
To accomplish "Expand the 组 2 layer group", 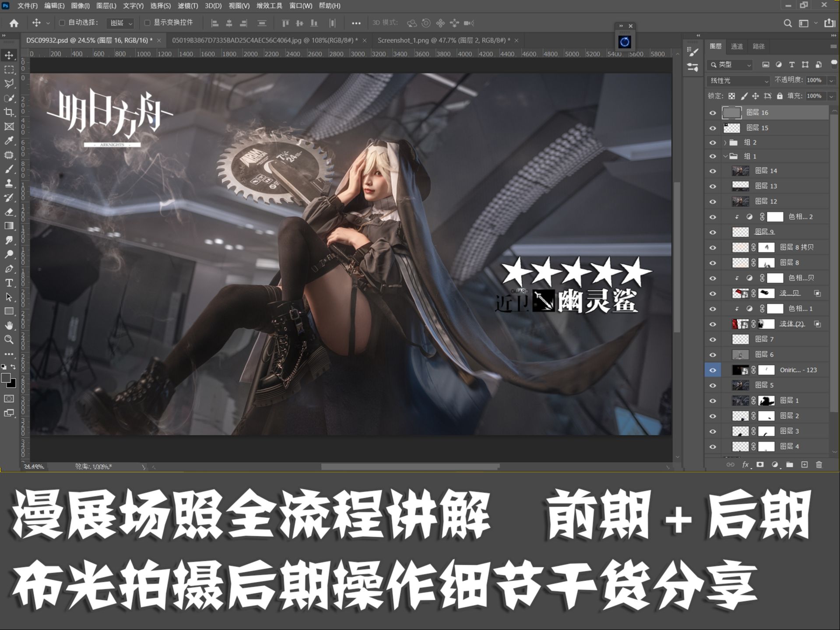I will [x=725, y=143].
